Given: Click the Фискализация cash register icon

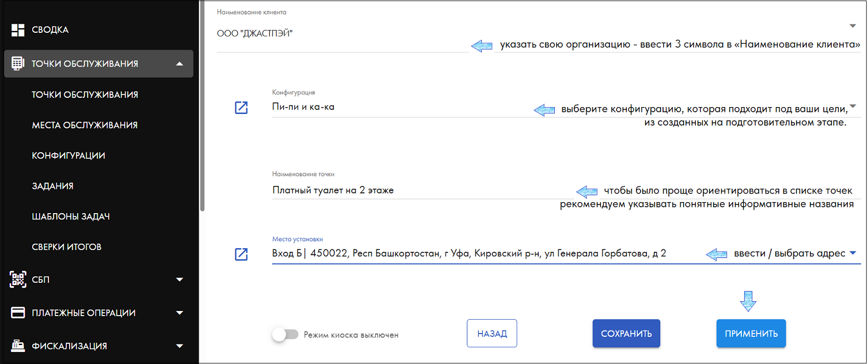Looking at the screenshot, I should [18, 346].
